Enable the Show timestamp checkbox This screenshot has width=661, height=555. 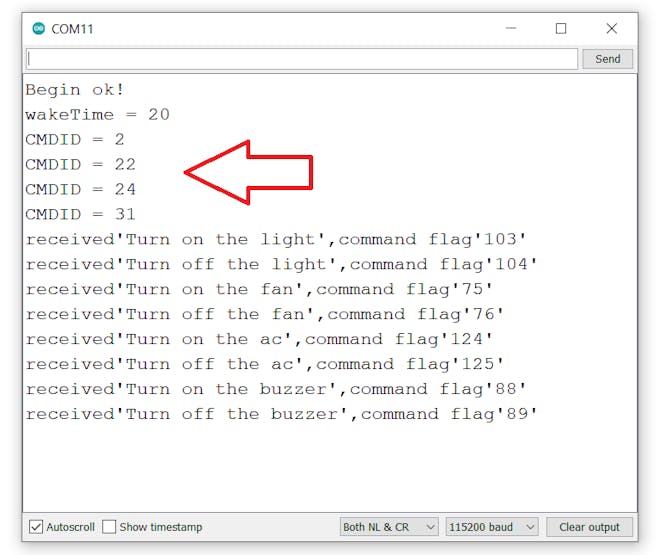point(109,527)
